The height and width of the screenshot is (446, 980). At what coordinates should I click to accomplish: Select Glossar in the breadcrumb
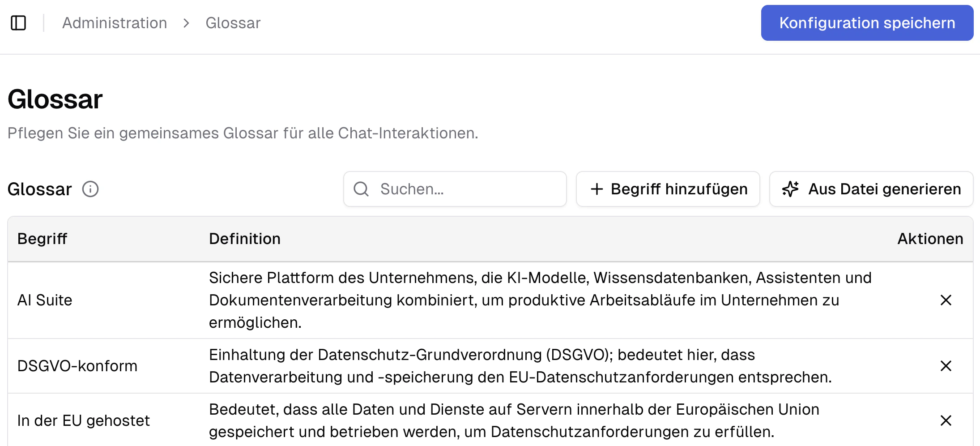[233, 22]
